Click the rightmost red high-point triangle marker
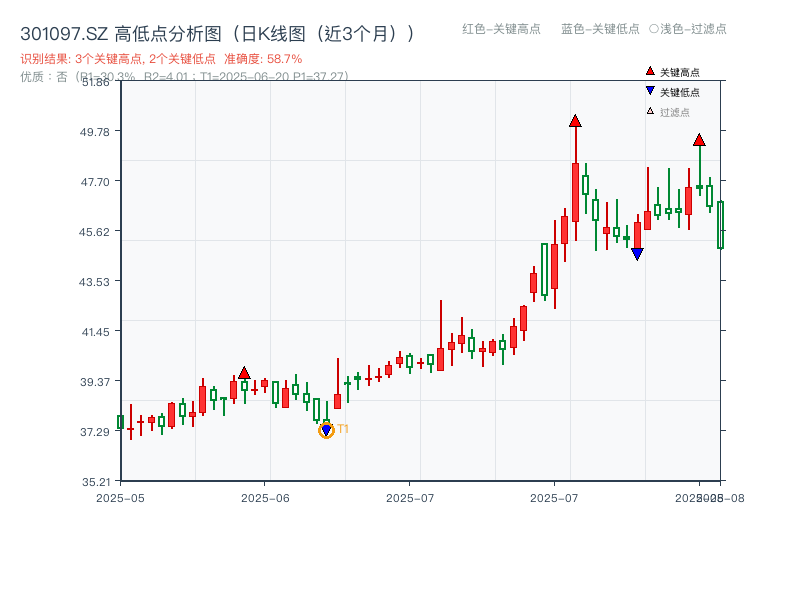The height and width of the screenshot is (600, 800). [698, 141]
